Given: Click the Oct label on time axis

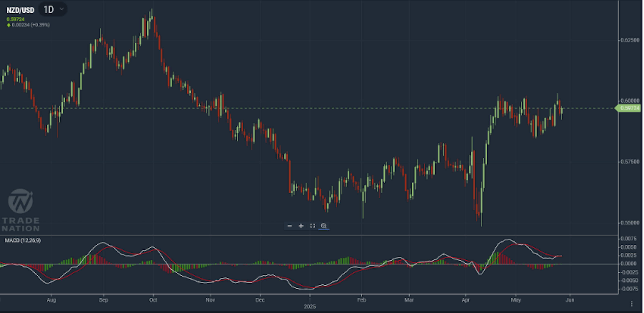Looking at the screenshot, I should [x=153, y=300].
